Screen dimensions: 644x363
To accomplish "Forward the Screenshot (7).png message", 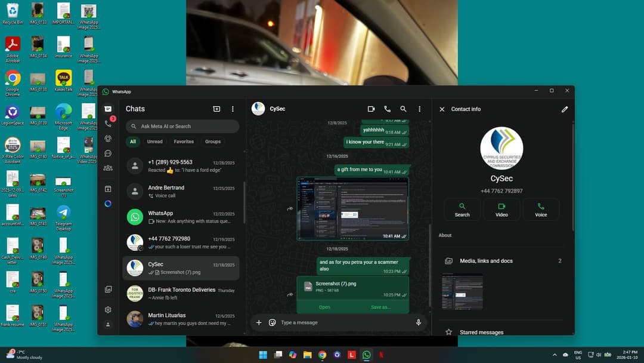I will (x=290, y=294).
